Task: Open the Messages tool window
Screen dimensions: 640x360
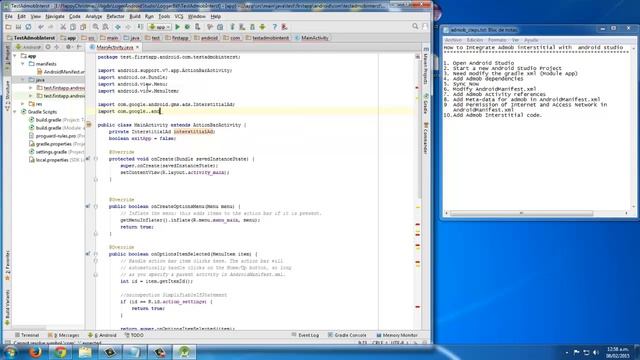Action: point(63,335)
